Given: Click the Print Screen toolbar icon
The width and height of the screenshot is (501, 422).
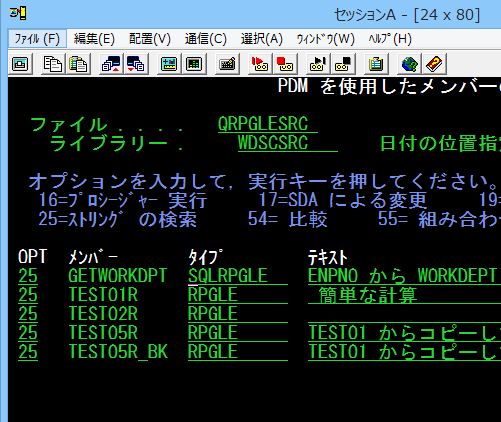Looking at the screenshot, I should click(x=20, y=63).
